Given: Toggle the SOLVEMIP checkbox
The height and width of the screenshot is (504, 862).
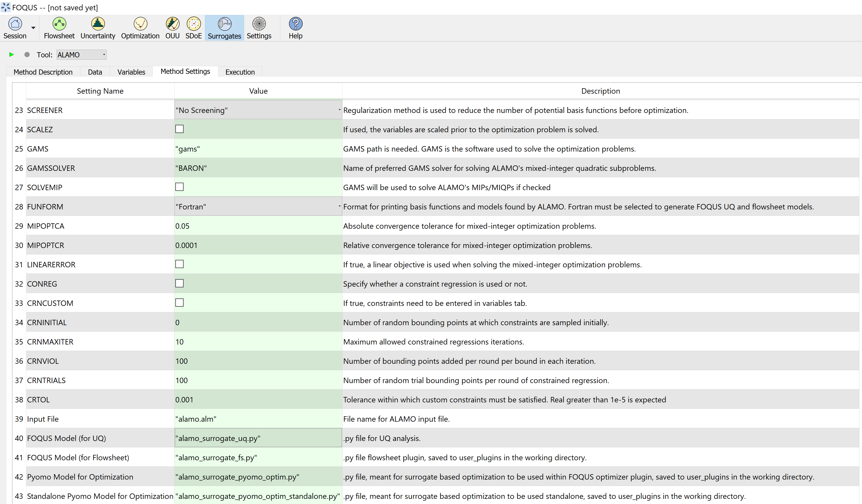Looking at the screenshot, I should (179, 187).
